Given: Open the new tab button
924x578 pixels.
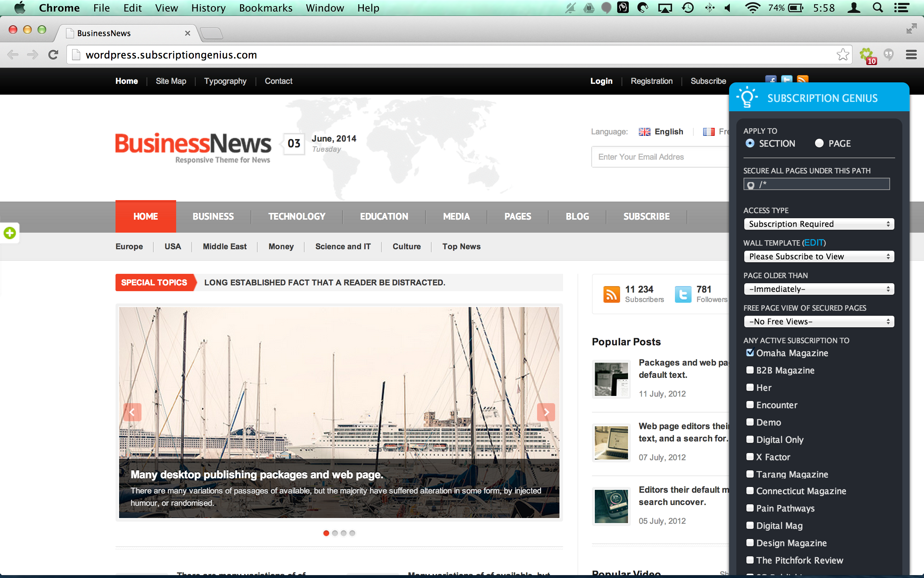Looking at the screenshot, I should point(212,33).
